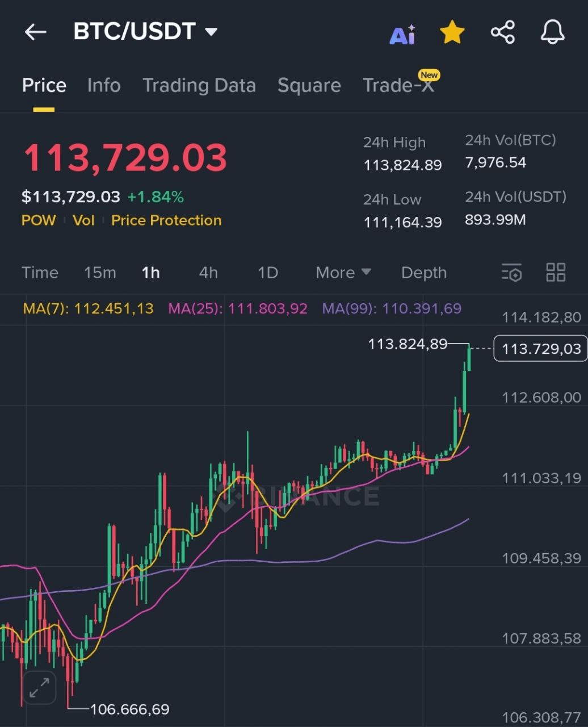
Task: Open the Trade-X tab
Action: coord(398,86)
